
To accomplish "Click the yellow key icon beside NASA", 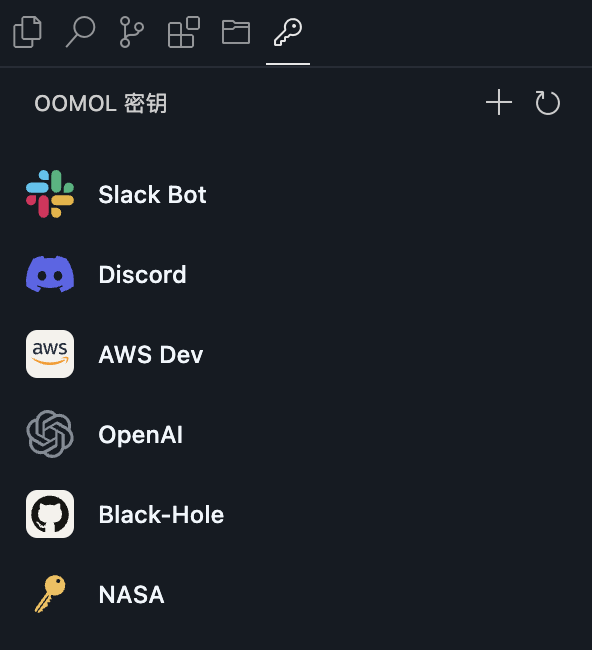I will tap(50, 594).
